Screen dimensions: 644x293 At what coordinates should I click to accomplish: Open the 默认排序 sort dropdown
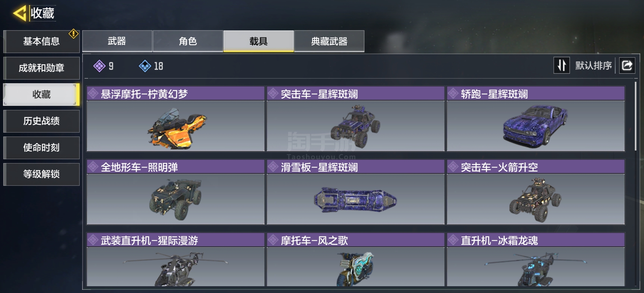tap(593, 65)
